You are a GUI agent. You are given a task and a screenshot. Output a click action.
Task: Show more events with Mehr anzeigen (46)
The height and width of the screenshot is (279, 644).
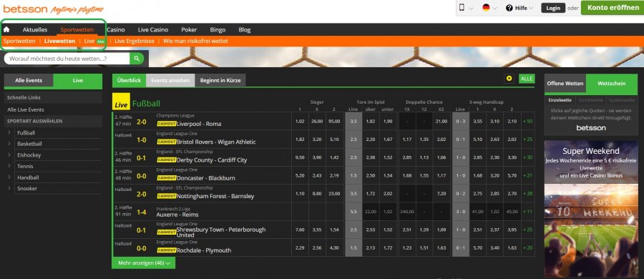tap(144, 263)
